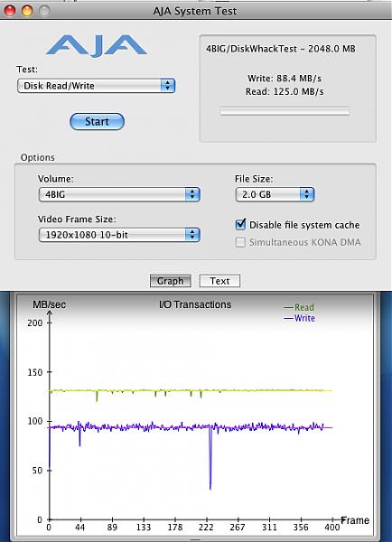Click the test progress bar
The image size is (392, 542).
[285, 112]
